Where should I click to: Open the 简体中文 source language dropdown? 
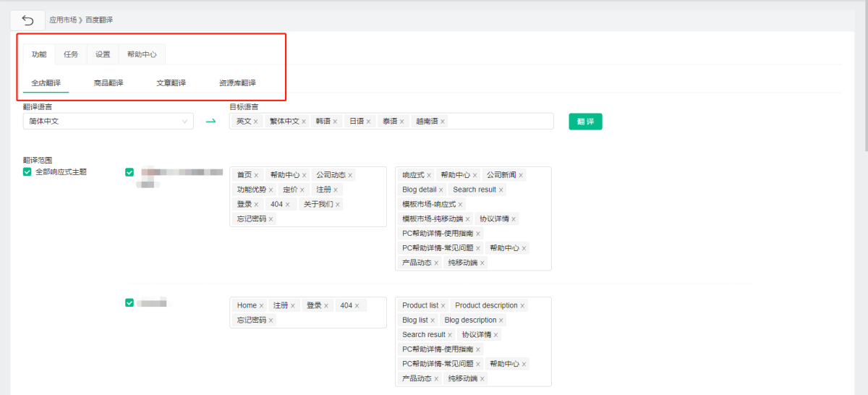pyautogui.click(x=108, y=122)
